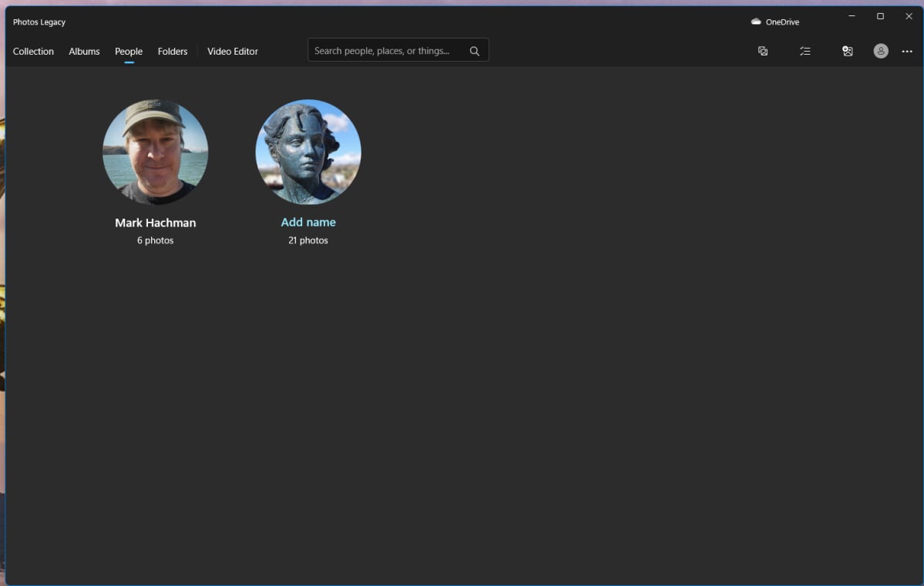Open the slideshow icon in the toolbar
The width and height of the screenshot is (924, 586).
point(762,52)
